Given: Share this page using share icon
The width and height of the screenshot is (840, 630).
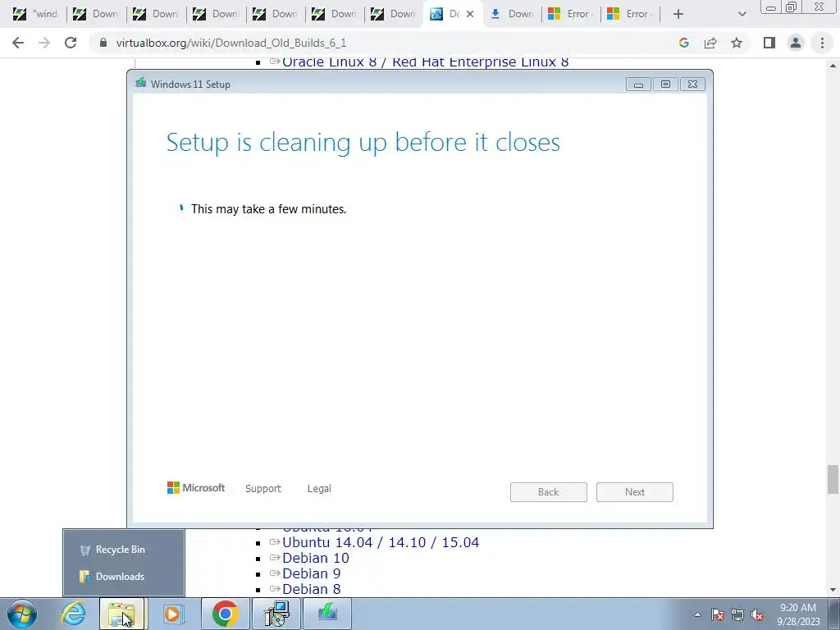Looking at the screenshot, I should 710,43.
